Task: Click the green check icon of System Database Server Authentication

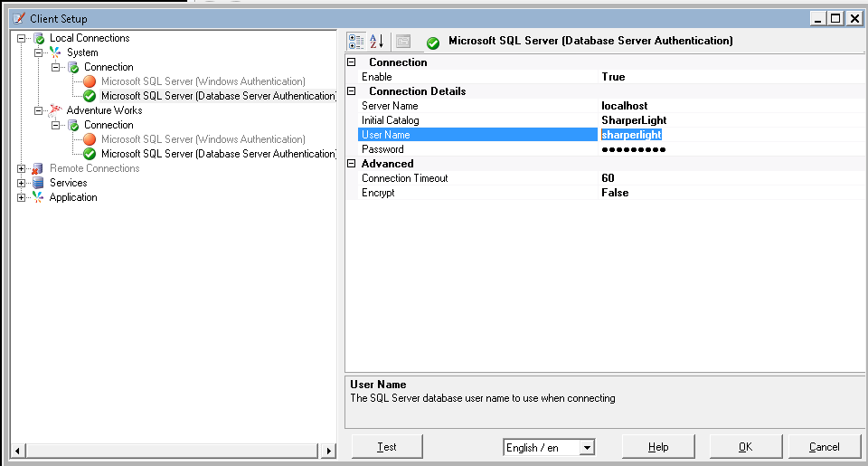Action: [90, 96]
